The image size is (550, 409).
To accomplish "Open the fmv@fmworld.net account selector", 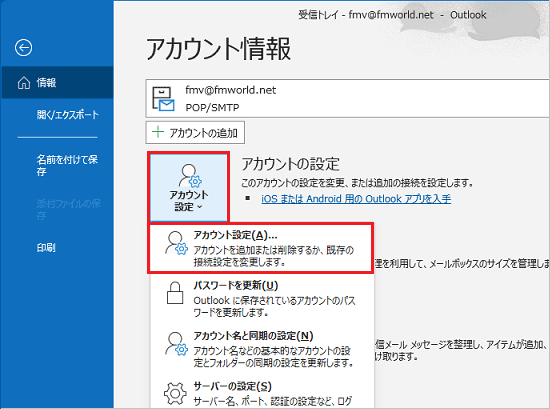I will [347, 99].
